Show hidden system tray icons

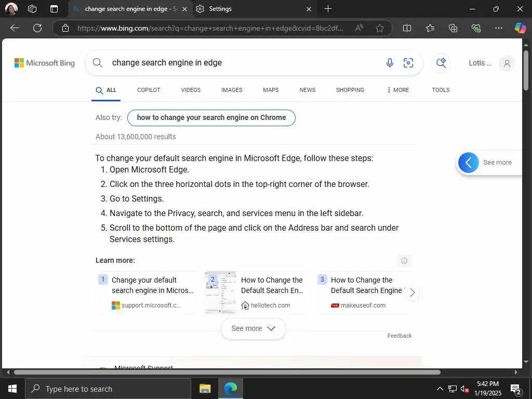(x=440, y=389)
